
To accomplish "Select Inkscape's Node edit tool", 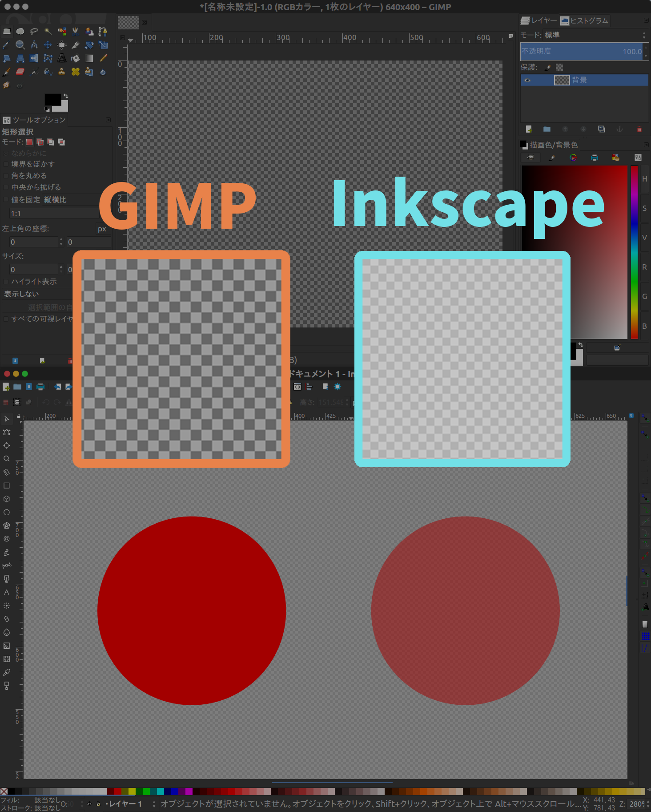I will (7, 432).
